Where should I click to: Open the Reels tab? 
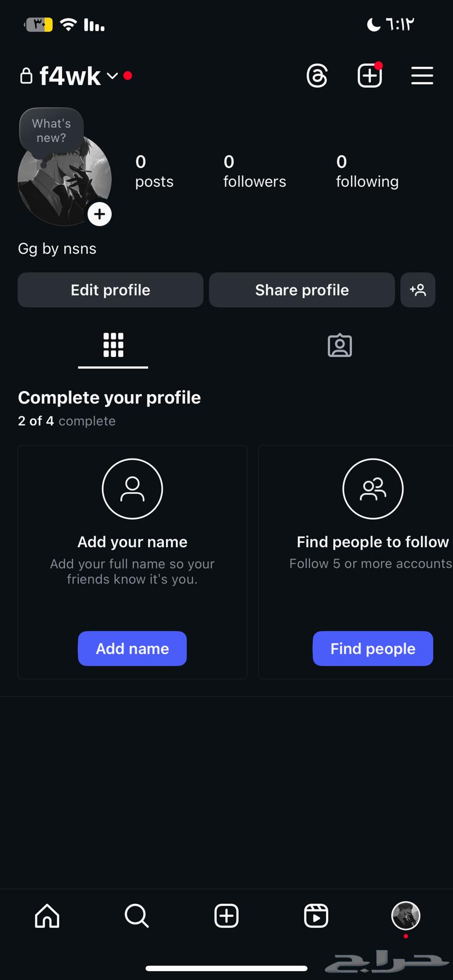click(x=316, y=915)
